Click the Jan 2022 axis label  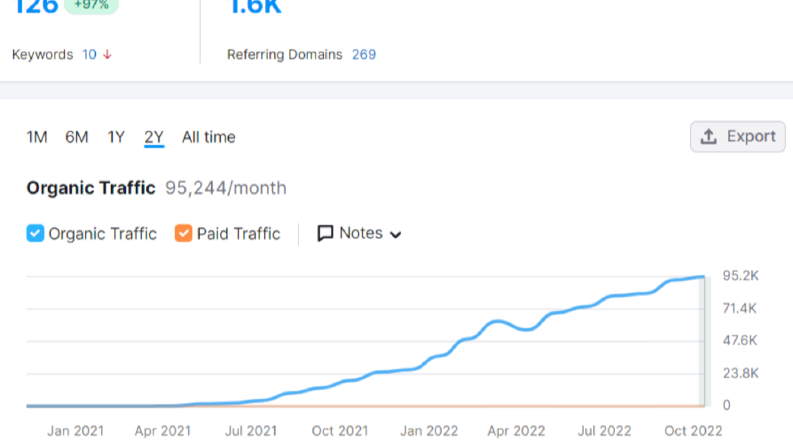tap(429, 431)
